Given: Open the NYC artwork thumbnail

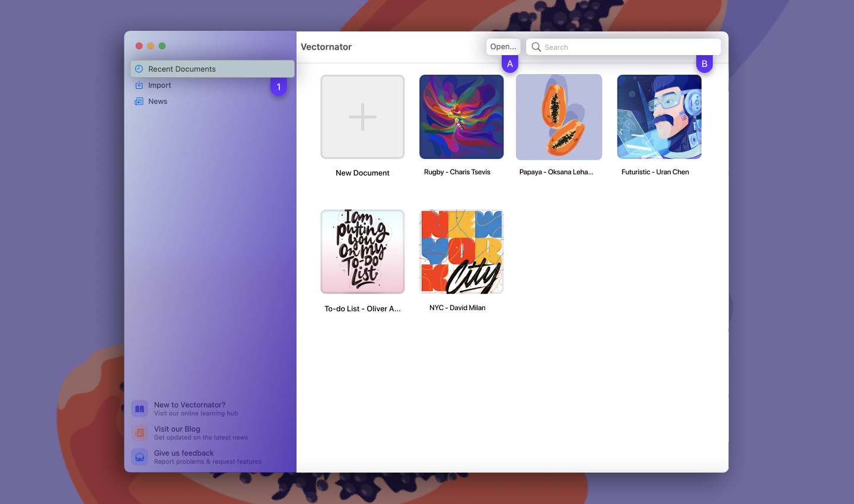Looking at the screenshot, I should [461, 252].
